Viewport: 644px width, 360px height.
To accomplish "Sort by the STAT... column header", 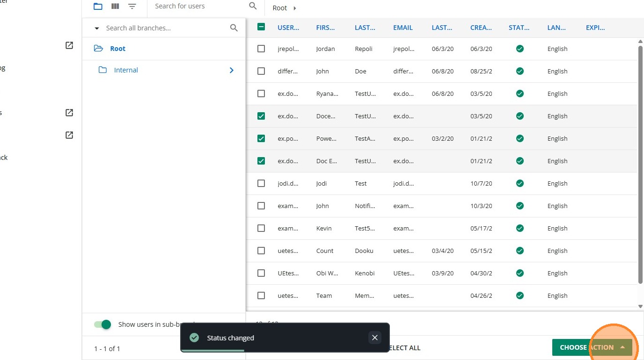I will click(x=519, y=28).
